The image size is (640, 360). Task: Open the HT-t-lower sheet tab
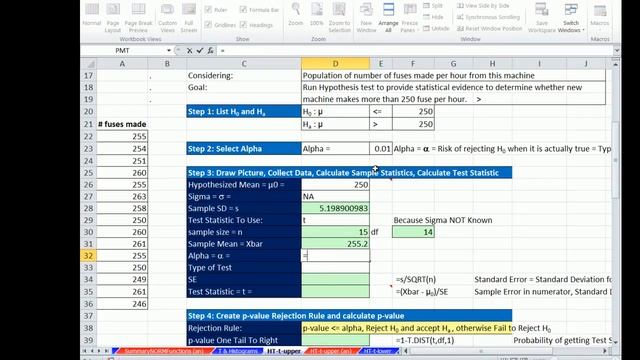tap(377, 351)
